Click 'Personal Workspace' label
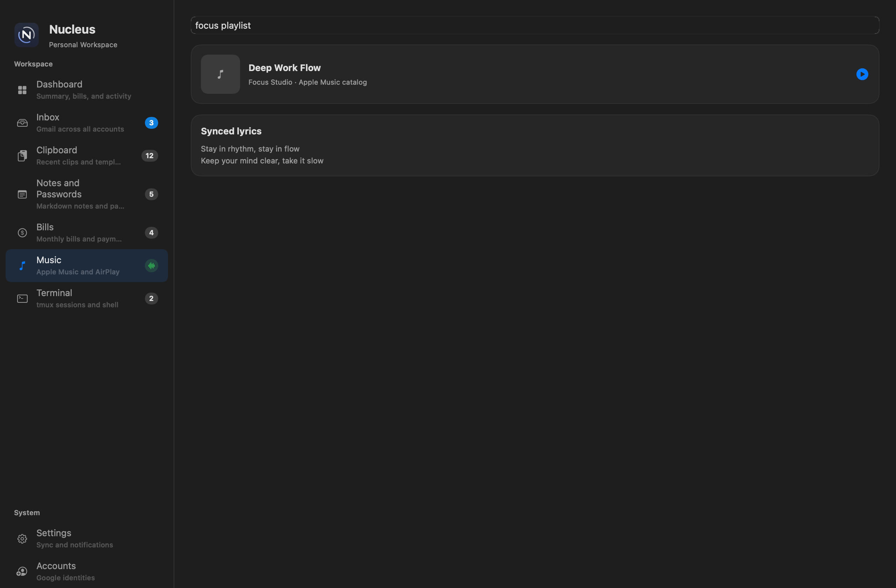 tap(83, 45)
